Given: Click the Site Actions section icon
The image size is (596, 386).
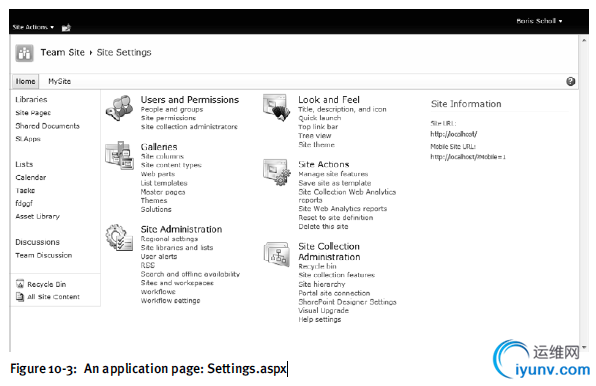Looking at the screenshot, I should [277, 173].
